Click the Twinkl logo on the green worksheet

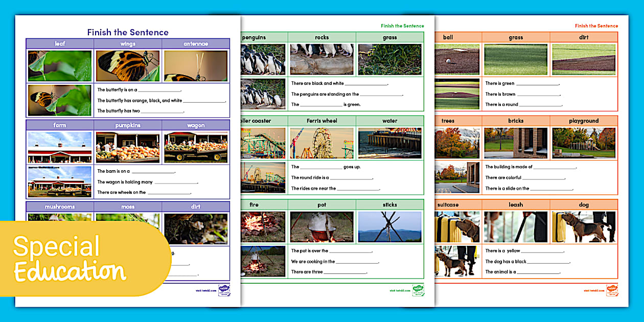click(x=418, y=290)
